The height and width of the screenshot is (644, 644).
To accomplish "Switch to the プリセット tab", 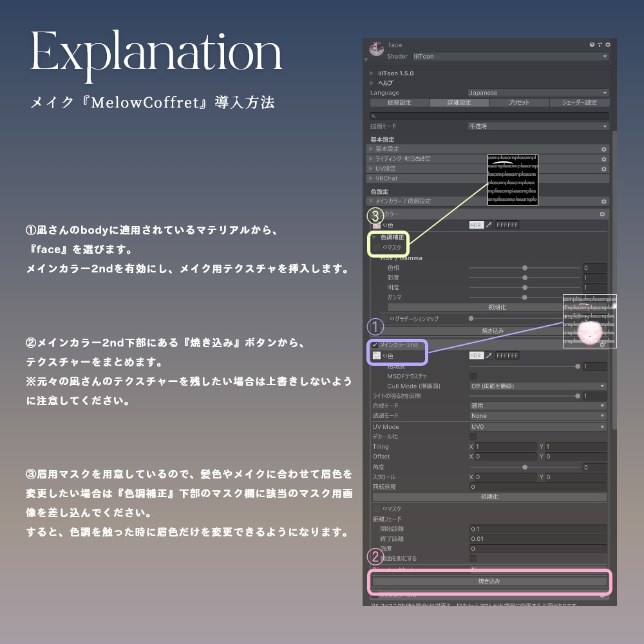I will [x=519, y=102].
